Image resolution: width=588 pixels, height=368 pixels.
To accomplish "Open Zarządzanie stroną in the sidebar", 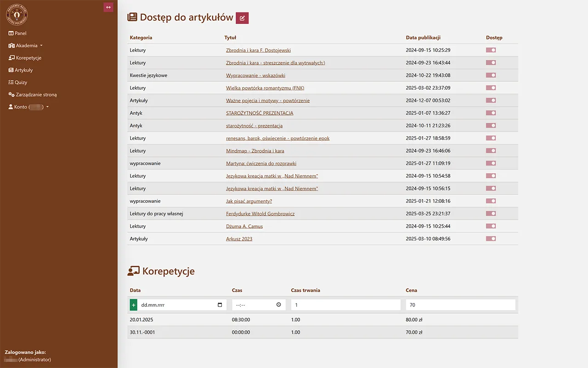I will pyautogui.click(x=34, y=94).
